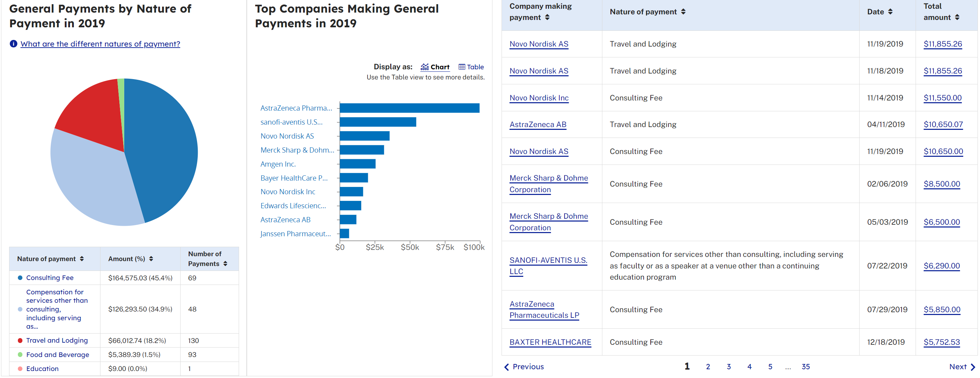Open 'What are the different natures of payment?' link

point(100,44)
